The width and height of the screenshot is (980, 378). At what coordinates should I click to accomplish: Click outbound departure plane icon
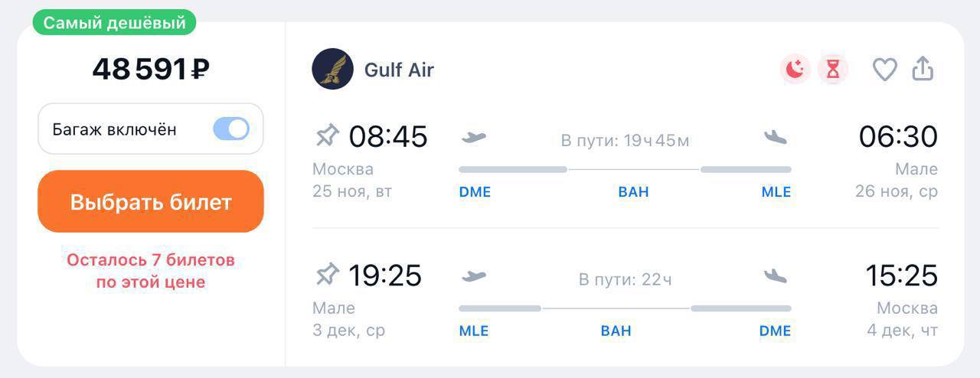coord(474,138)
